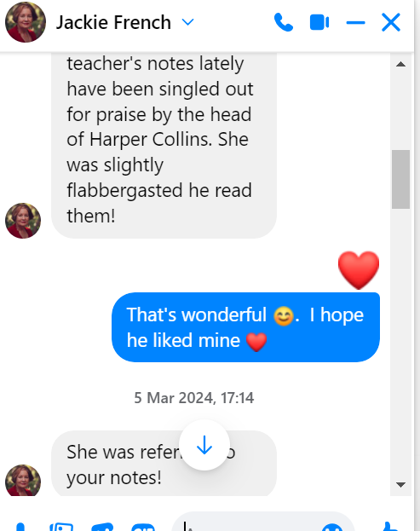Click avatar beside "flabbergasted" message
Image resolution: width=420 pixels, height=531 pixels.
(x=23, y=221)
